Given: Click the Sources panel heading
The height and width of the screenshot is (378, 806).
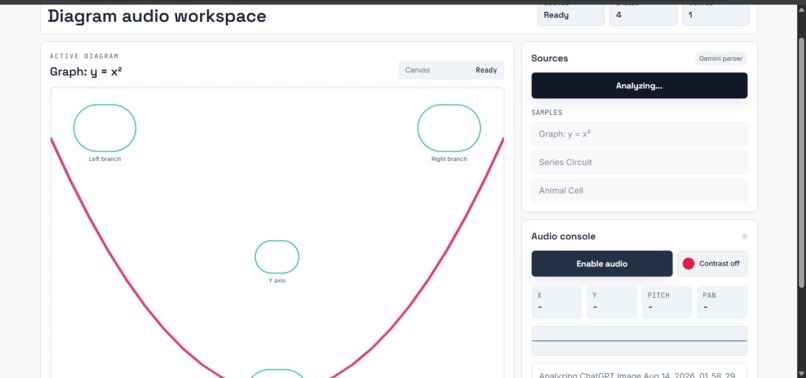Looking at the screenshot, I should coord(549,58).
